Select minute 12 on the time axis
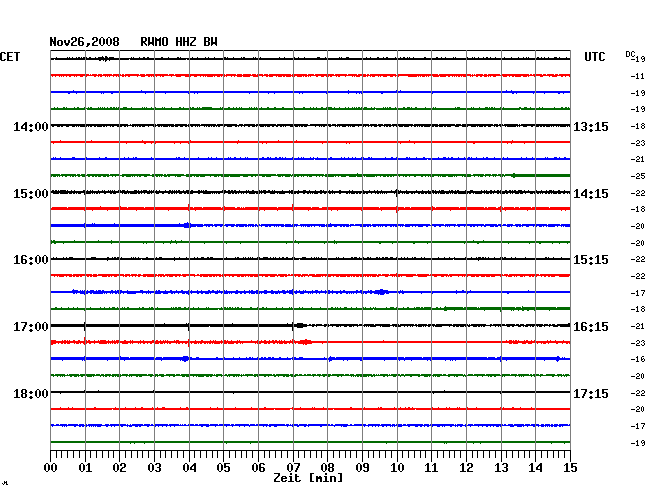Viewport: 650px width, 494px height. click(466, 468)
